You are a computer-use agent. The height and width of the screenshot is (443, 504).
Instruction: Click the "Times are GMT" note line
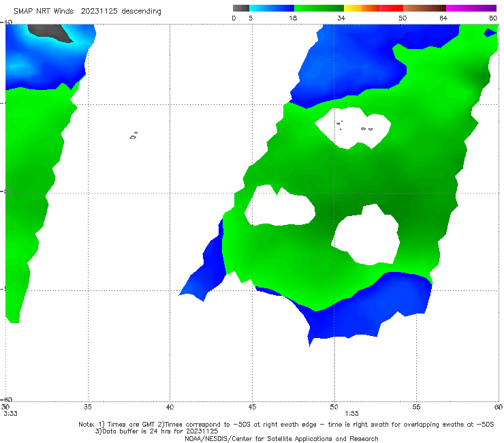[286, 425]
